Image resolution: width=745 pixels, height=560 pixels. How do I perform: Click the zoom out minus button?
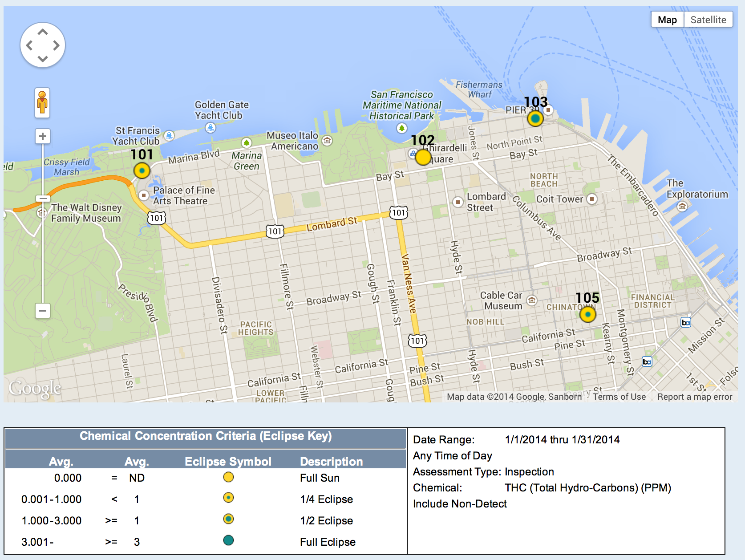[43, 310]
